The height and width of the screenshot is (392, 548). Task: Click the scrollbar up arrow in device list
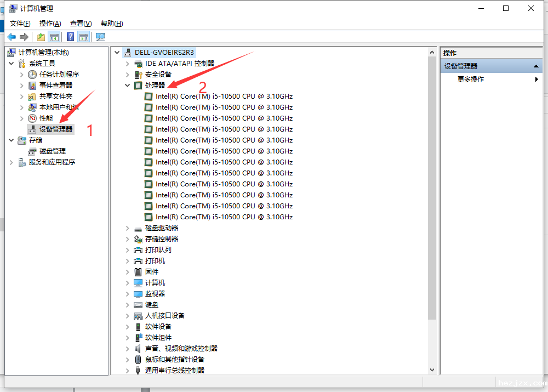(x=432, y=53)
